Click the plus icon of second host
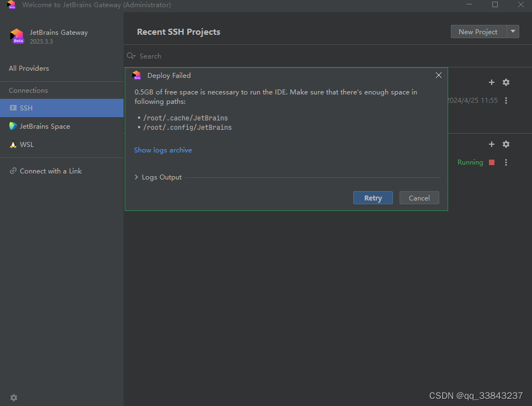 pos(491,144)
